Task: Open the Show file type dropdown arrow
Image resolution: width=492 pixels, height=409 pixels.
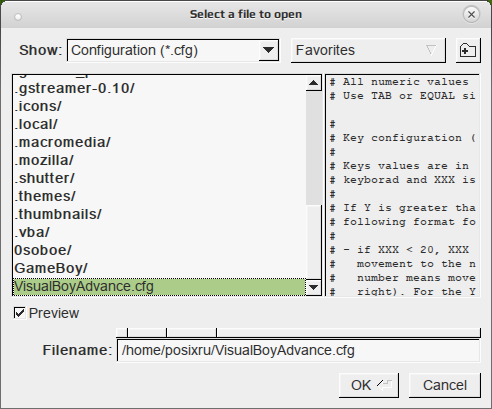Action: click(x=268, y=50)
